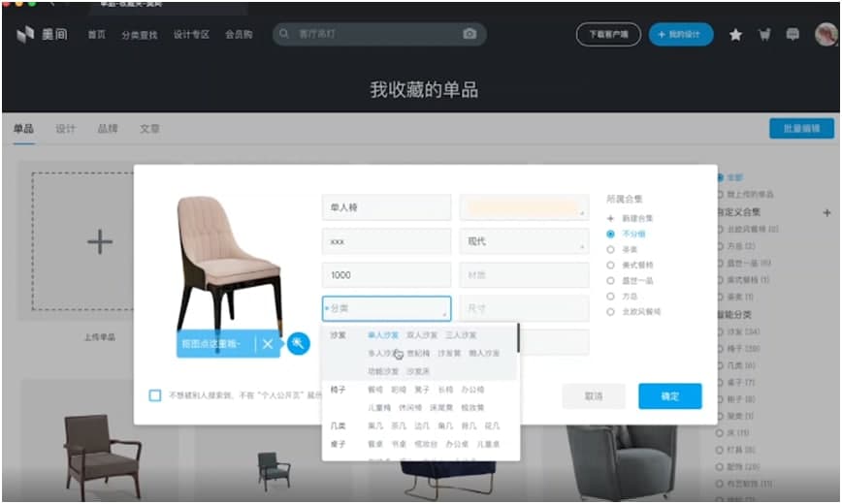Click the 取消 cancel button

(x=593, y=395)
